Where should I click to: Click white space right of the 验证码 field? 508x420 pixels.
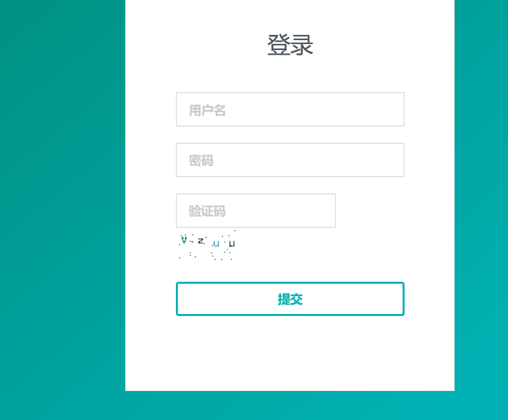click(370, 211)
